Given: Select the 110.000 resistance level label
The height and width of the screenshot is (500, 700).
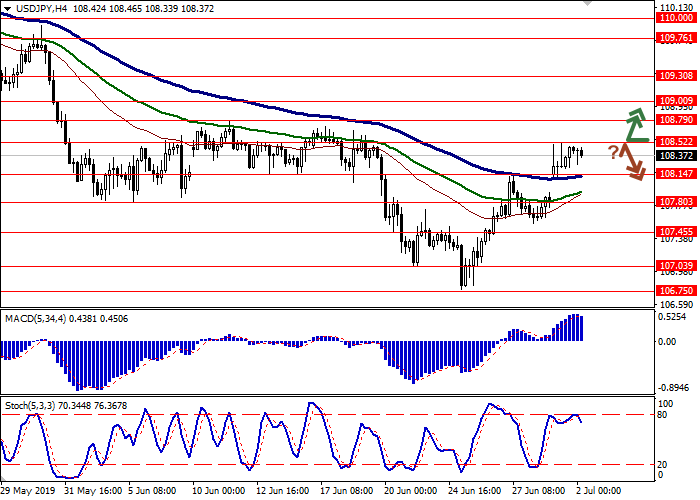Looking at the screenshot, I should click(x=675, y=18).
